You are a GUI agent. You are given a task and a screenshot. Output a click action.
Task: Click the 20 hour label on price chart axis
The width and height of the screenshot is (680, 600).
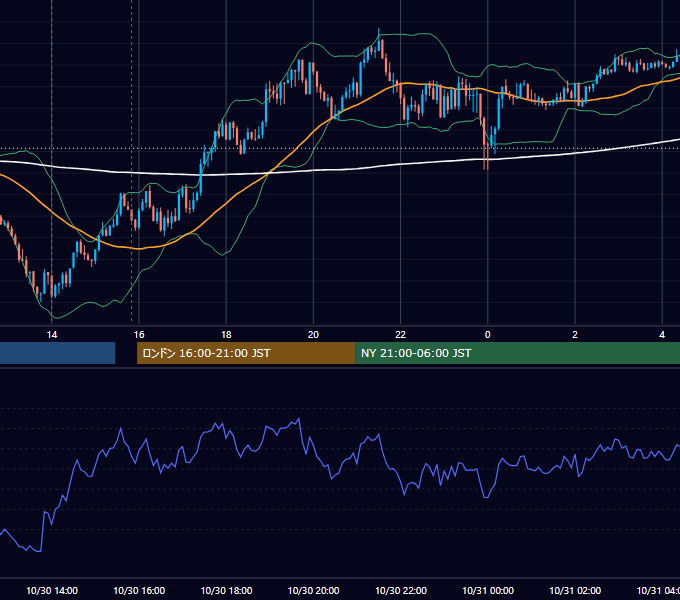313,335
